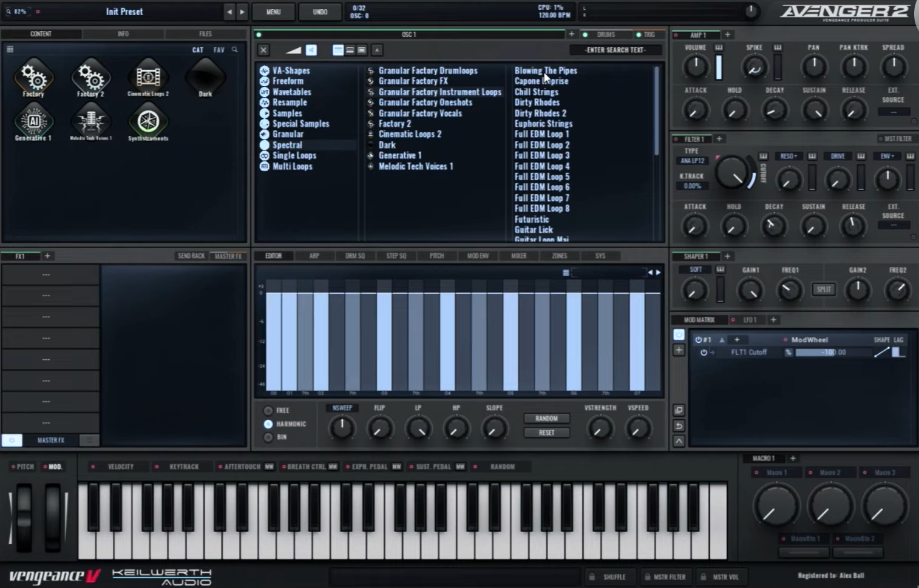The width and height of the screenshot is (919, 588).
Task: Open the filter TYPE dropdown ANA LP12
Action: point(693,161)
